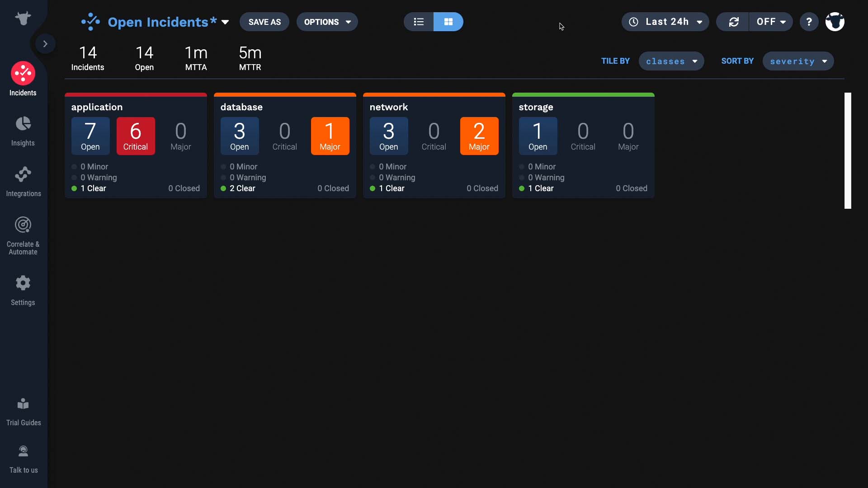Click 0 Closed in storage card

632,188
